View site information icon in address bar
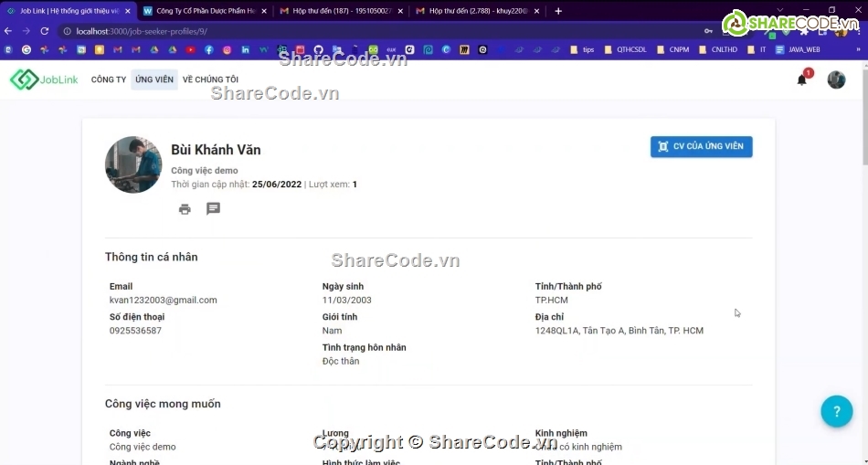 [x=67, y=32]
